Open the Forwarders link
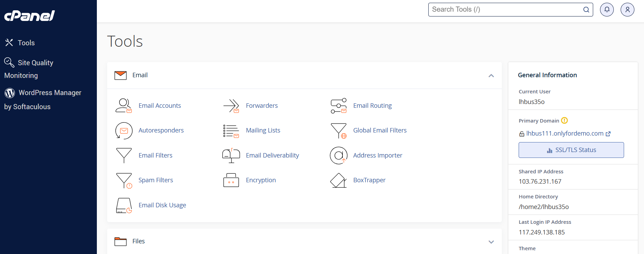 point(262,106)
